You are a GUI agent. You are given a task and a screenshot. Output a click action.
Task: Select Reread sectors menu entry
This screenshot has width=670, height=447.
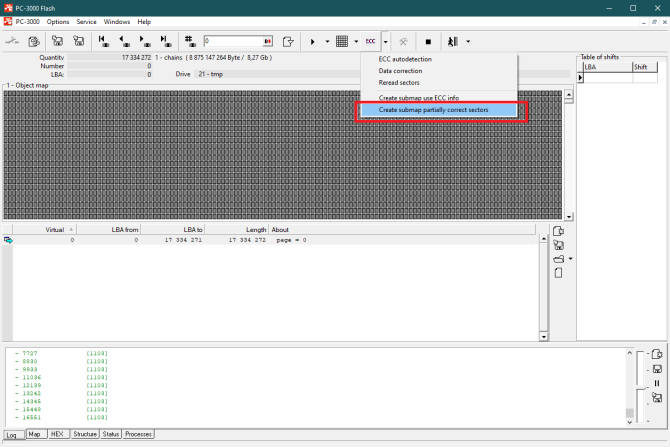[439, 82]
